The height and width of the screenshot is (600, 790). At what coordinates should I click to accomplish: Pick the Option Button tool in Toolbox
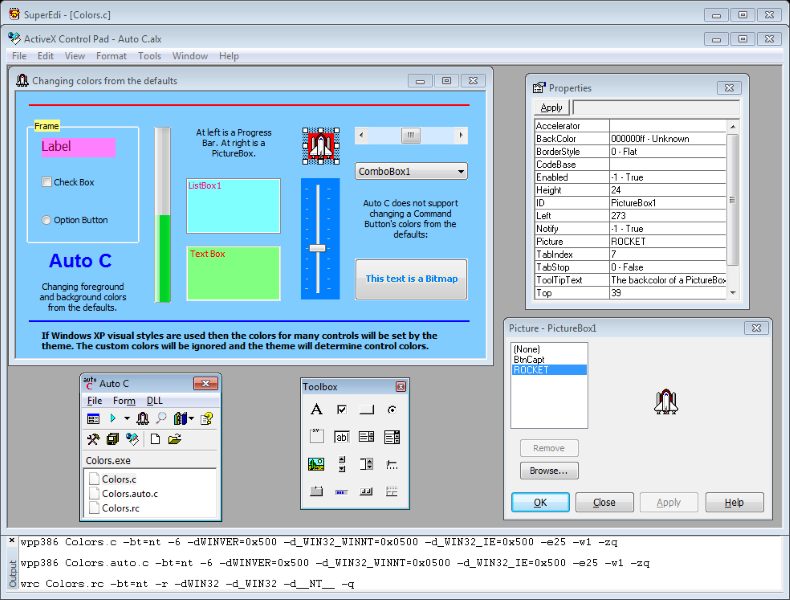point(392,409)
